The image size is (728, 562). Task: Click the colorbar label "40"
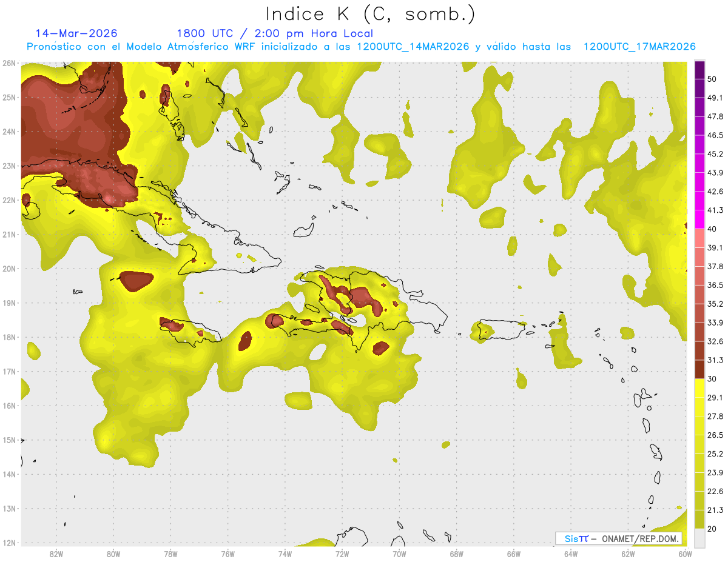click(x=713, y=229)
